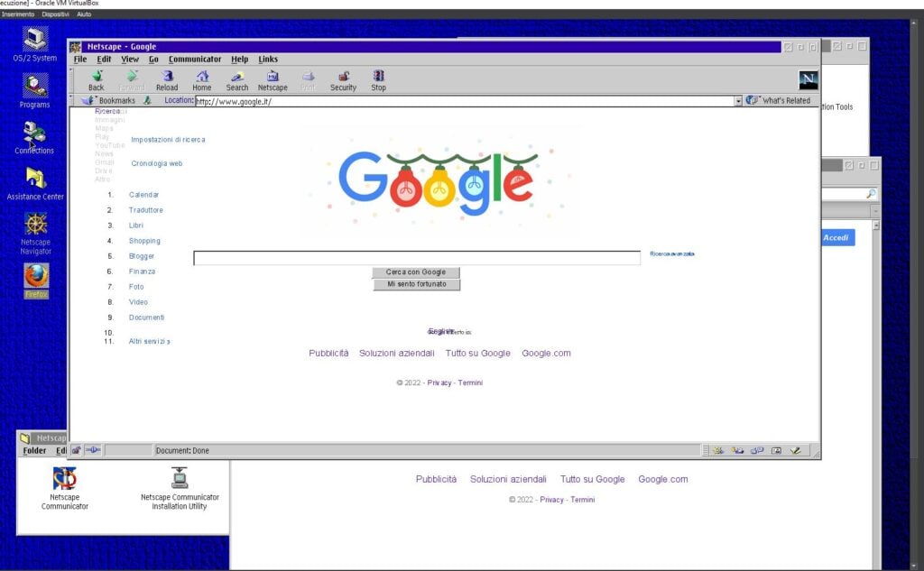Collapse the location toolbar via its handle
Screen dimensions: 924x571
(x=71, y=101)
